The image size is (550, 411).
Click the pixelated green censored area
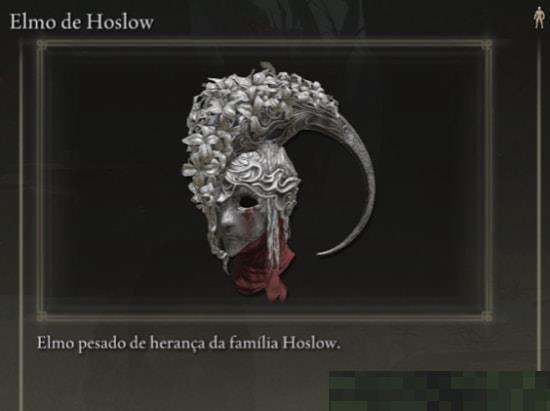[x=439, y=391]
